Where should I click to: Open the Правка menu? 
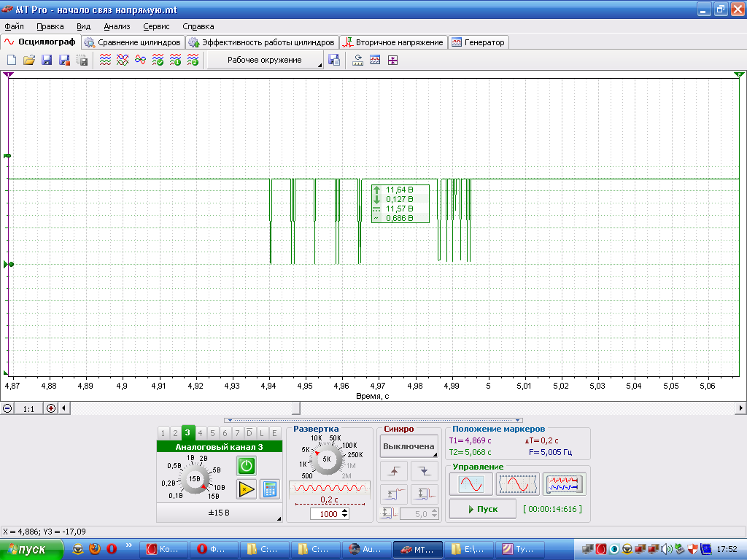(x=50, y=27)
